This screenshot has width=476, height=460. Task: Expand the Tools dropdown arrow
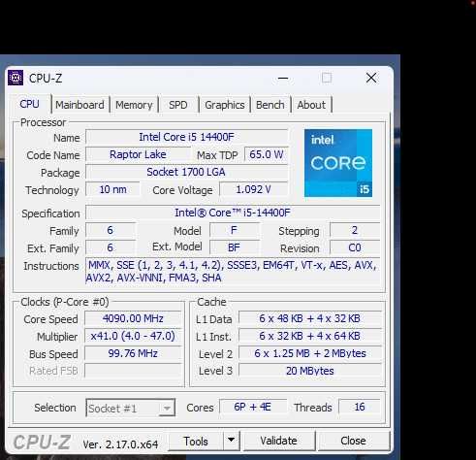point(231,441)
